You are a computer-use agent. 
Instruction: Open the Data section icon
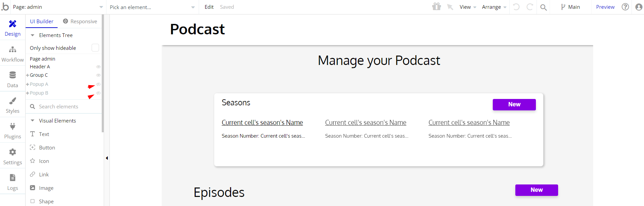click(12, 75)
